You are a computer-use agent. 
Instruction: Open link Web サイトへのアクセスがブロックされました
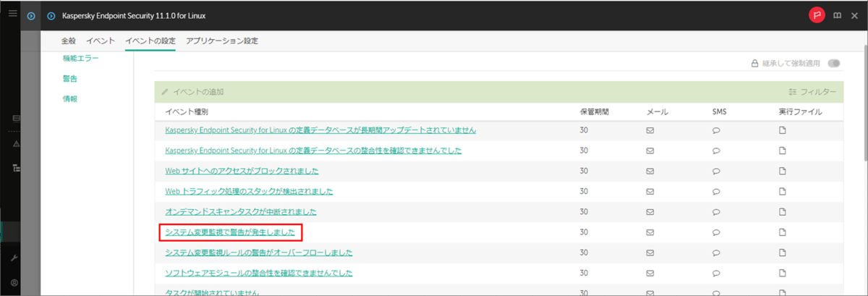[242, 171]
